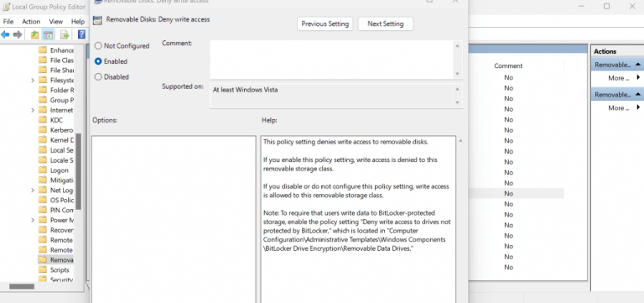The height and width of the screenshot is (303, 644).
Task: Click the folder icon next to Folder R
Action: click(42, 90)
